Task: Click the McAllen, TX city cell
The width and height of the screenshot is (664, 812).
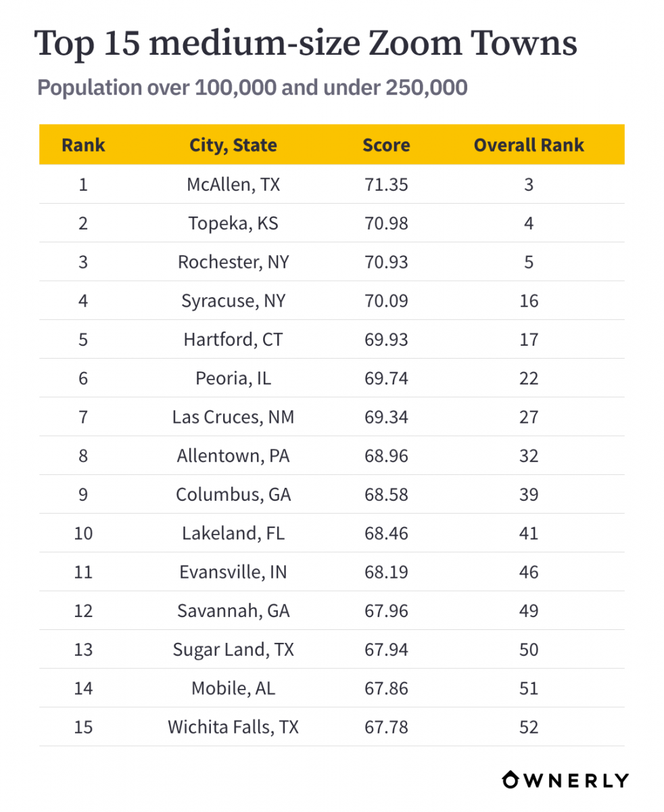Action: (x=233, y=185)
